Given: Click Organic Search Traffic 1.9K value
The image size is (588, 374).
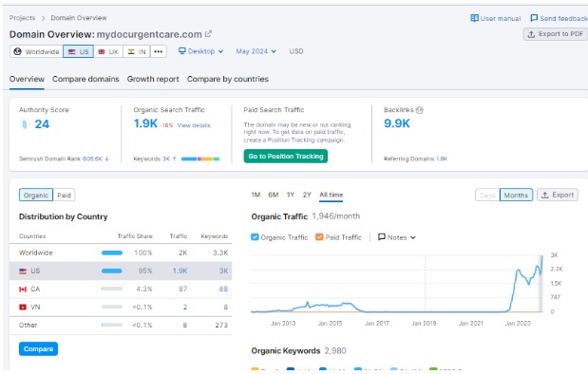Looking at the screenshot, I should pos(145,123).
